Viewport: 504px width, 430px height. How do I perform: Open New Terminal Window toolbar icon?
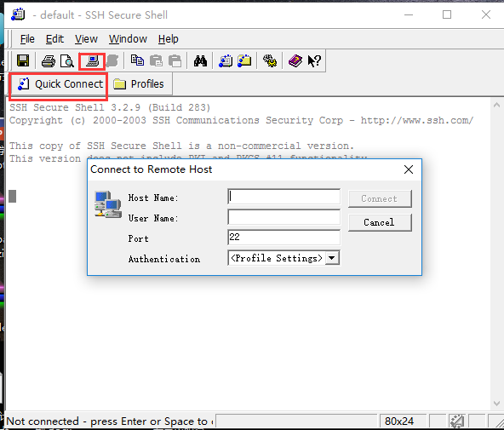[226, 60]
